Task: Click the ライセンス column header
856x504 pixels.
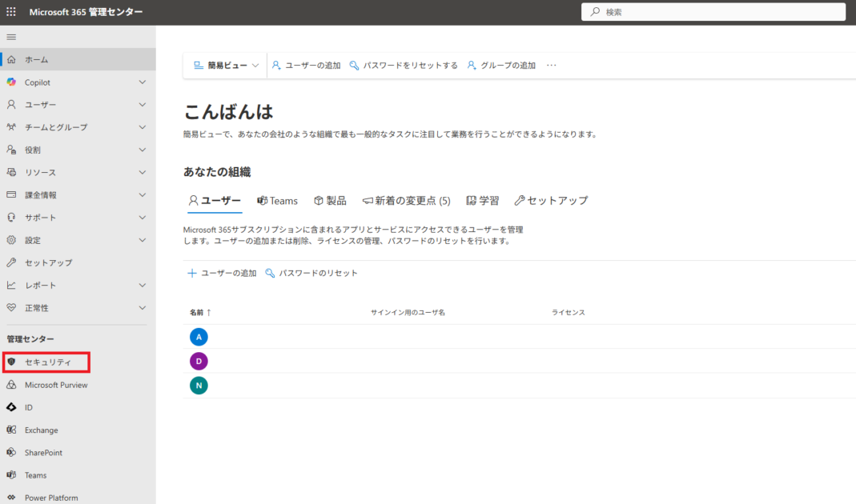Action: [x=569, y=313]
